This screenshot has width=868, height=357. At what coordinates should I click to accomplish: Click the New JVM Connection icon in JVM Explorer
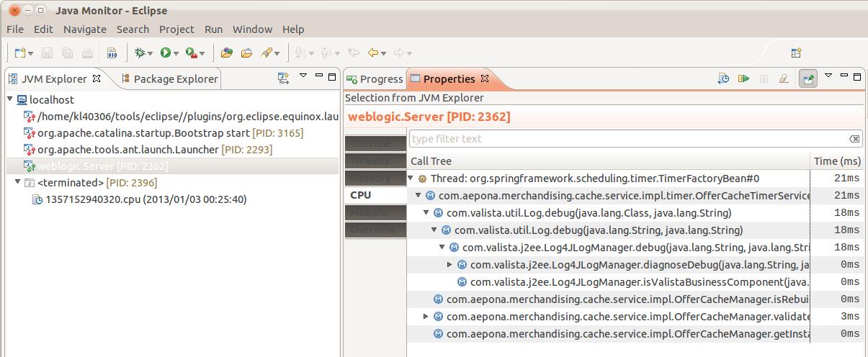pyautogui.click(x=284, y=78)
